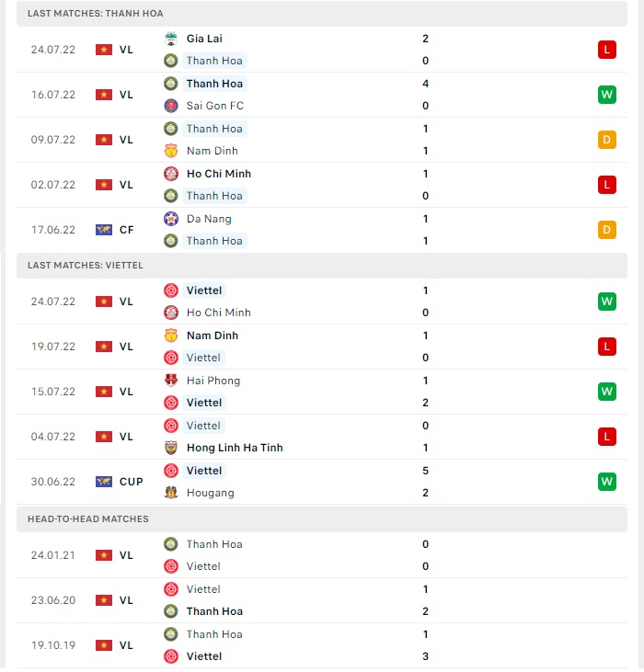644x672 pixels.
Task: Click the Da Nang club badge
Action: click(x=171, y=219)
